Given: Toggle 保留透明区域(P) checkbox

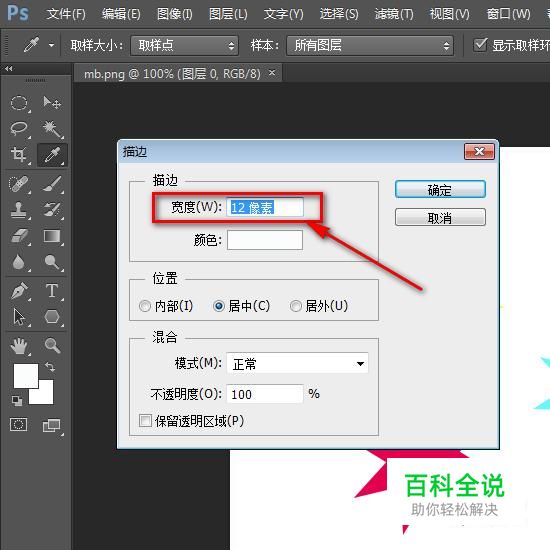Looking at the screenshot, I should coord(145,420).
